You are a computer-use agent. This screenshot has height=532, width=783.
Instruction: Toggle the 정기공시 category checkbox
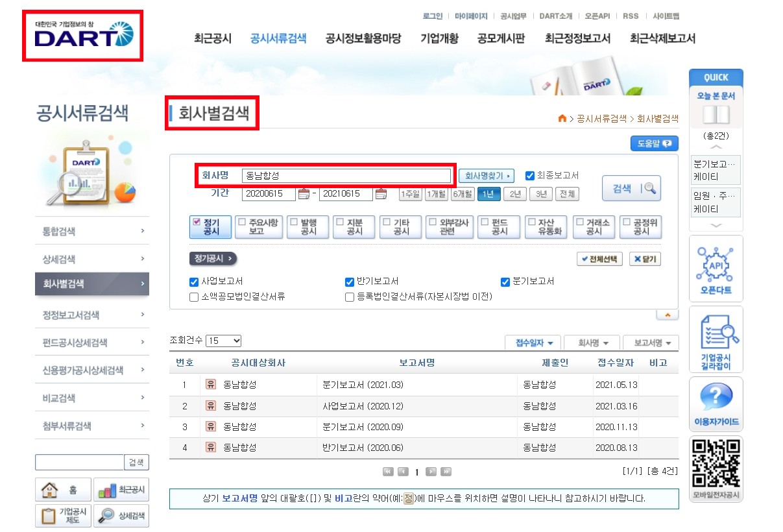tap(197, 221)
